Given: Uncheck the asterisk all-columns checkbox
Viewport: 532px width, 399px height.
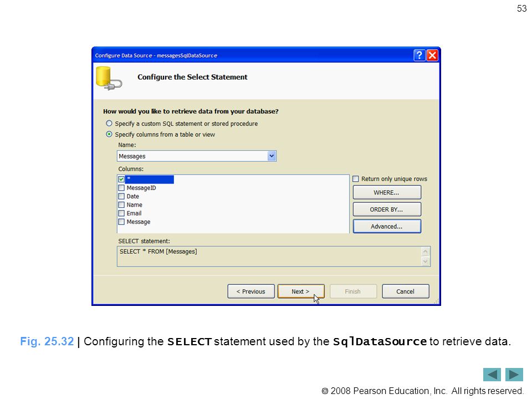Looking at the screenshot, I should click(x=121, y=179).
